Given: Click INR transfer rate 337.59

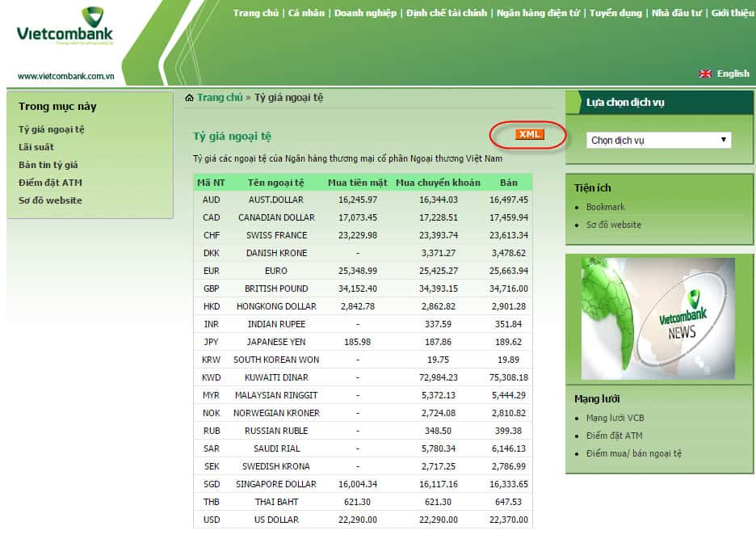Looking at the screenshot, I should [439, 324].
